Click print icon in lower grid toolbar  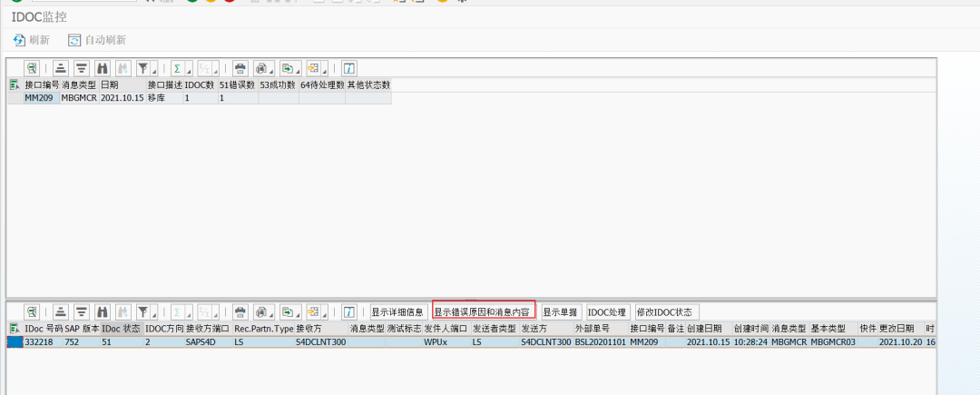tap(240, 311)
